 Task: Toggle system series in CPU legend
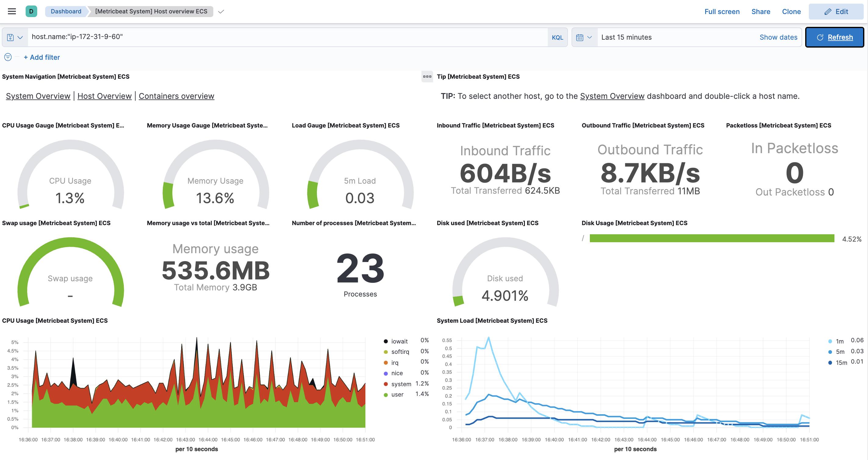(401, 384)
